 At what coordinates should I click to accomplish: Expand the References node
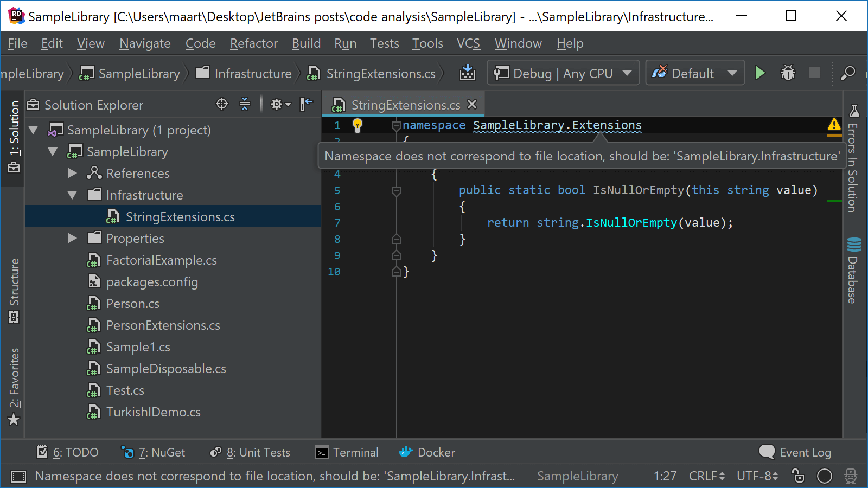[73, 174]
